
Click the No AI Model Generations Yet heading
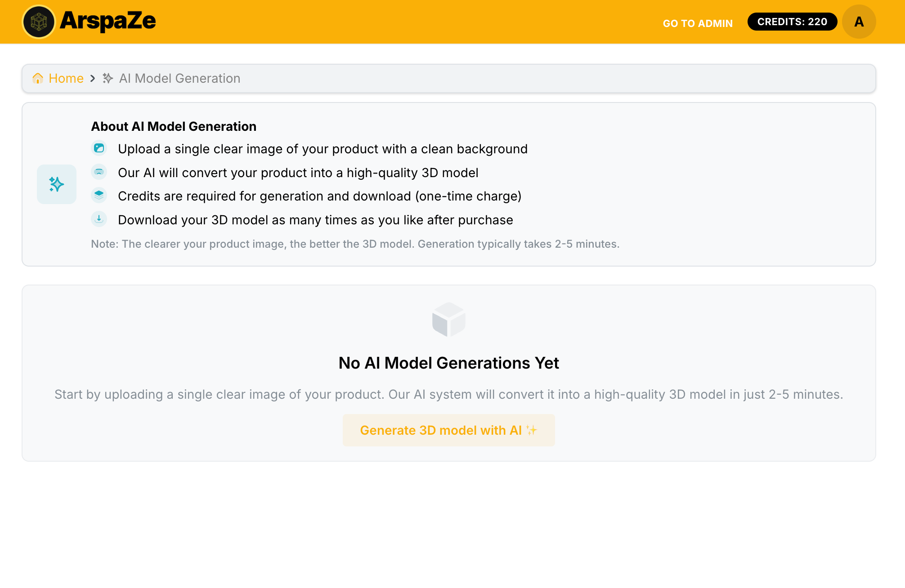click(x=448, y=363)
